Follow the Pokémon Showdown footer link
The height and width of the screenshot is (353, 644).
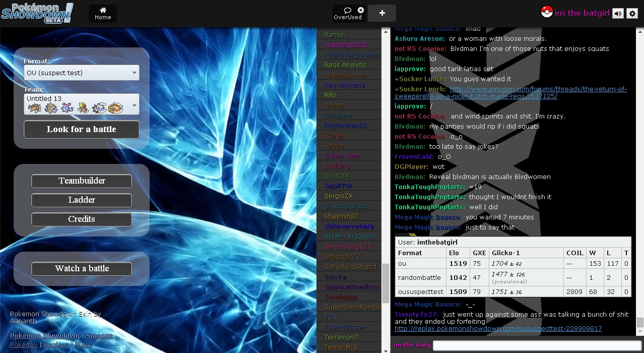[45, 336]
